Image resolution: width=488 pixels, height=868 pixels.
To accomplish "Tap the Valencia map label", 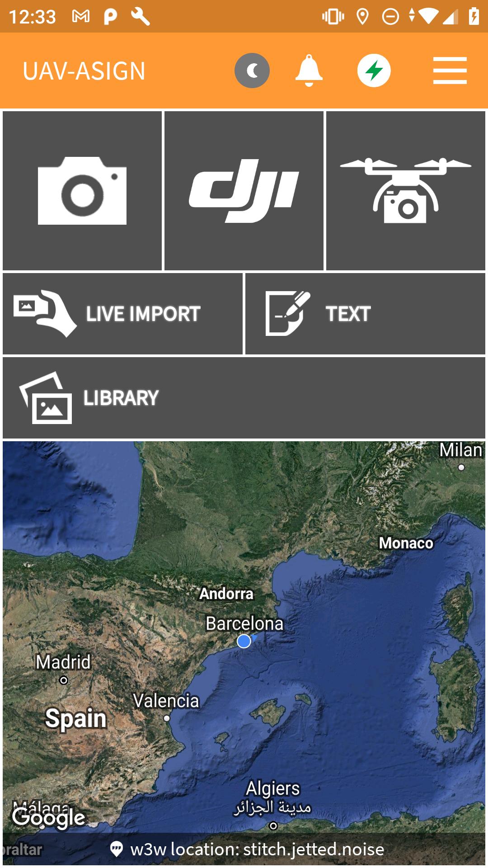I will tap(166, 701).
